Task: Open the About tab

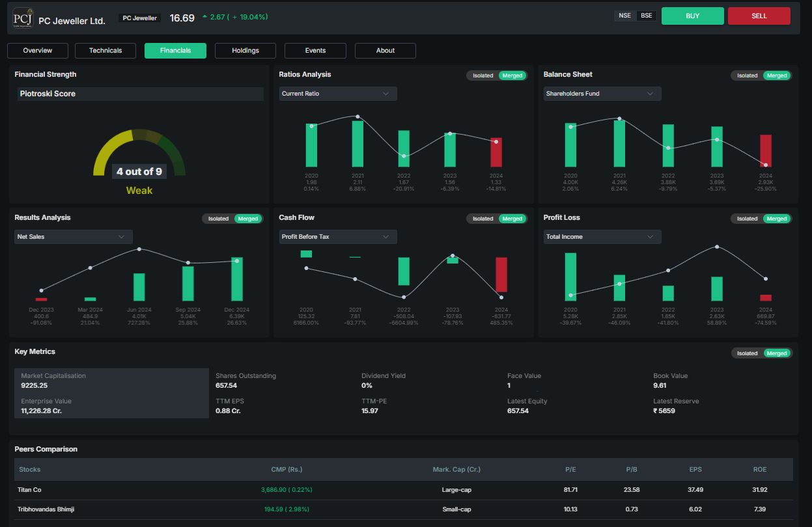Action: tap(385, 51)
